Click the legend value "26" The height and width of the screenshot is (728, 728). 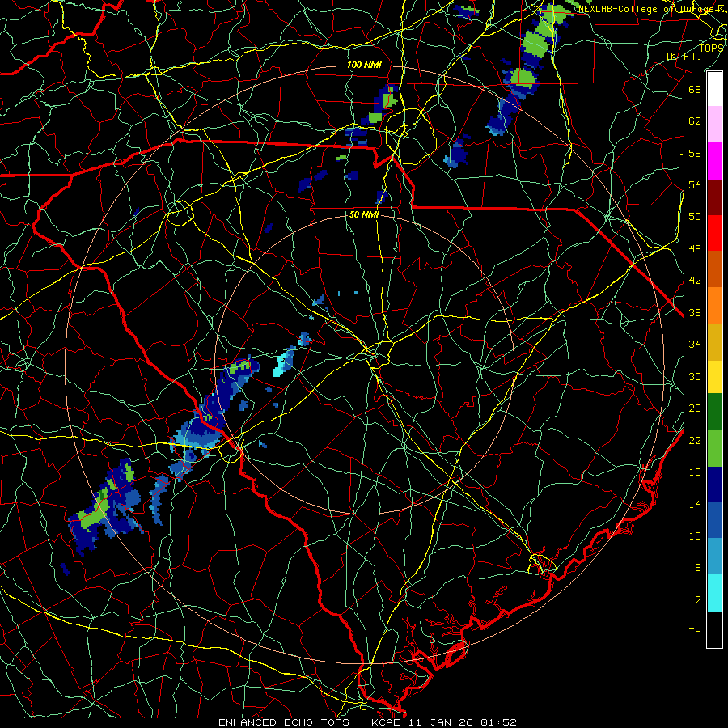click(695, 408)
